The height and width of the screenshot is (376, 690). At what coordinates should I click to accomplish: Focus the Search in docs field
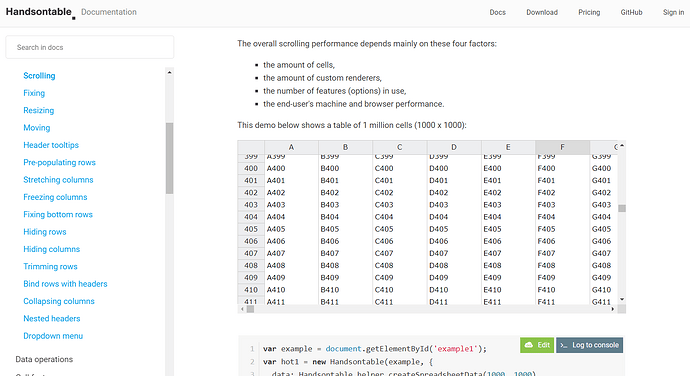coord(90,47)
